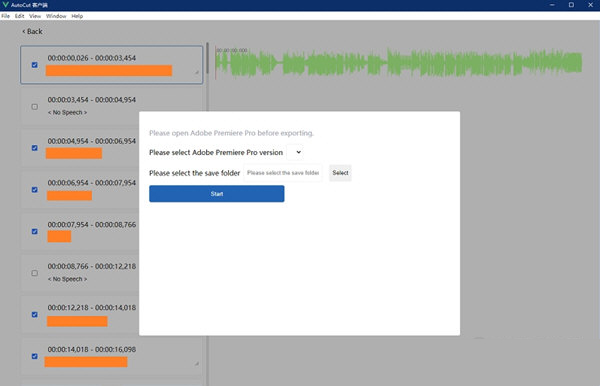Open the Edit menu
Viewport: 600px width, 386px height.
tap(20, 16)
